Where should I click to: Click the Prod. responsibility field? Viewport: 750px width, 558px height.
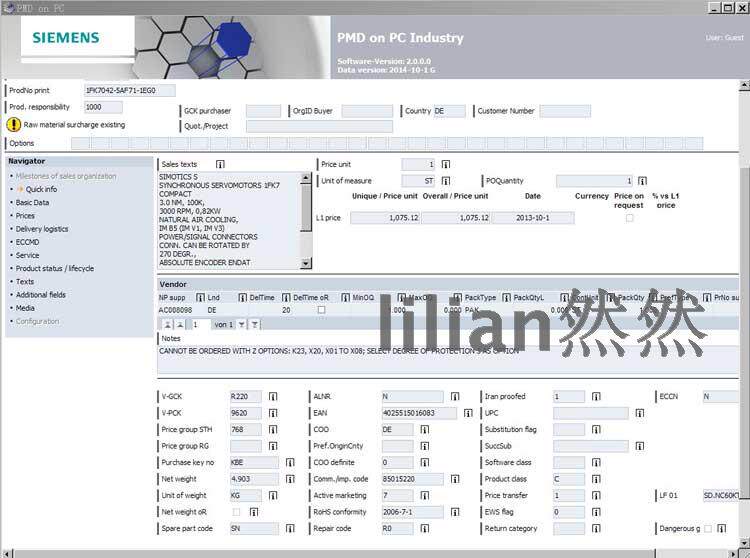(x=103, y=107)
